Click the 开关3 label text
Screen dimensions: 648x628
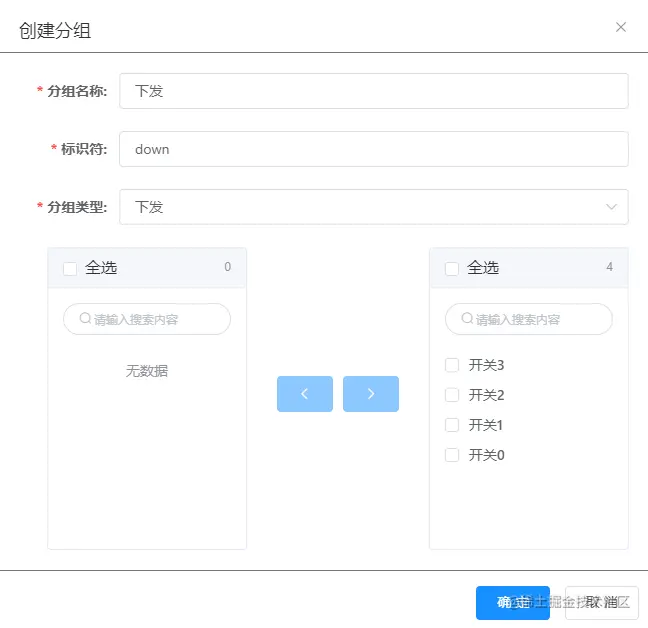[486, 365]
